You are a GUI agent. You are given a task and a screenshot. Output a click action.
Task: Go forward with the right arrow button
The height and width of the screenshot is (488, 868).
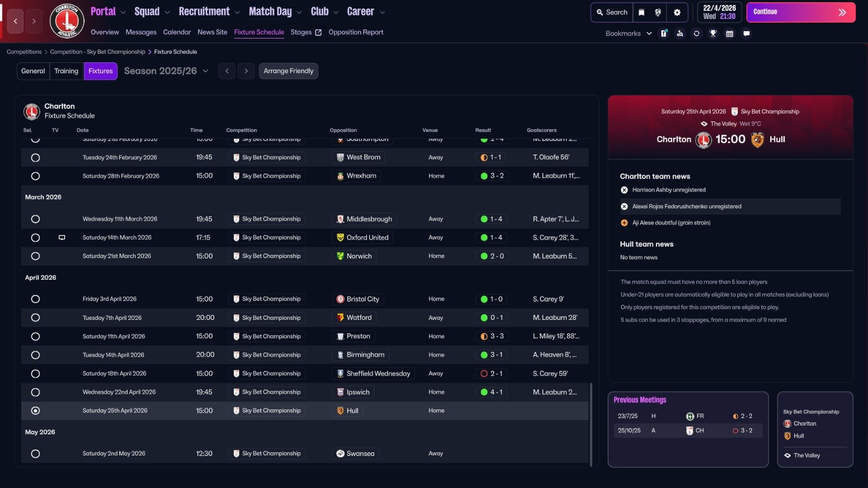point(34,21)
